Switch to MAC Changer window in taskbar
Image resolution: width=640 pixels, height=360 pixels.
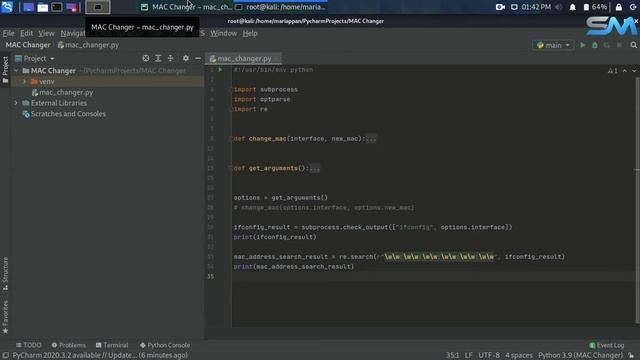tap(186, 7)
